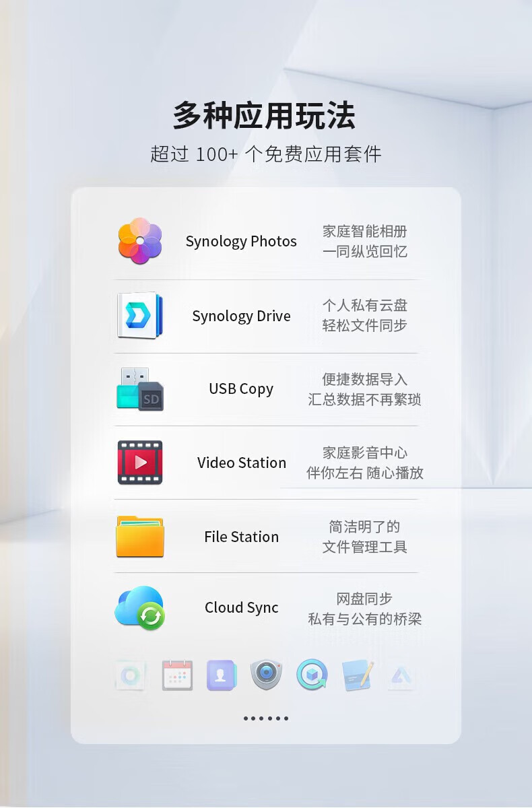Select the 轻松文件同步 text line
Screen dimensions: 532x808
tap(365, 325)
